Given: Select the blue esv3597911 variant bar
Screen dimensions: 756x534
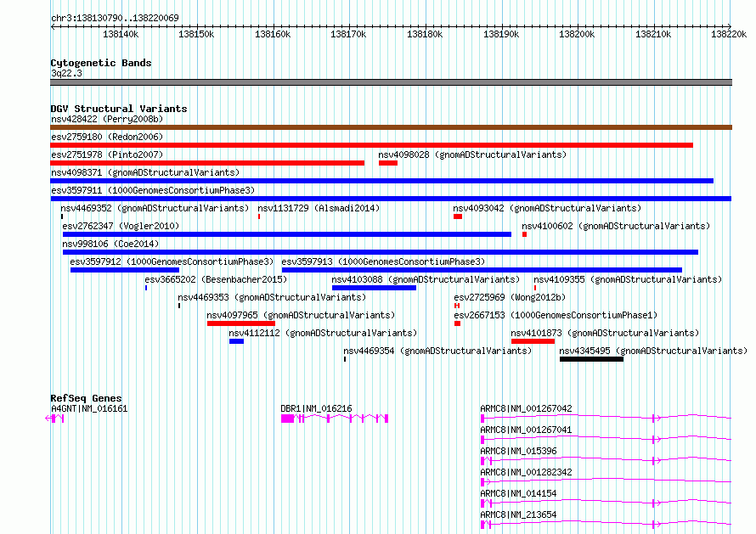Looking at the screenshot, I should (x=391, y=199).
